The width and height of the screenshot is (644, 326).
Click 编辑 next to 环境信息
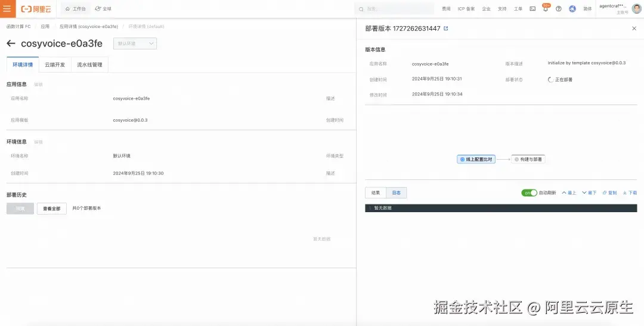click(x=38, y=142)
